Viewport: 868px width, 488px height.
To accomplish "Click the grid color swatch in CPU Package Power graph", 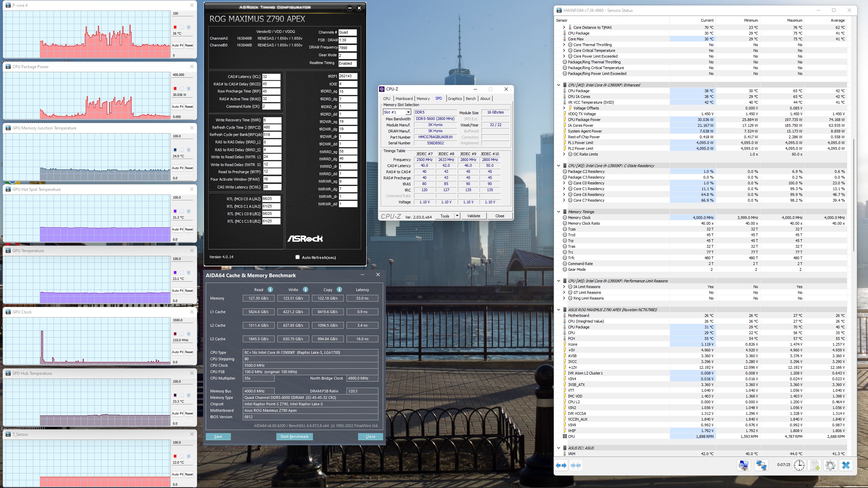I will (x=189, y=88).
